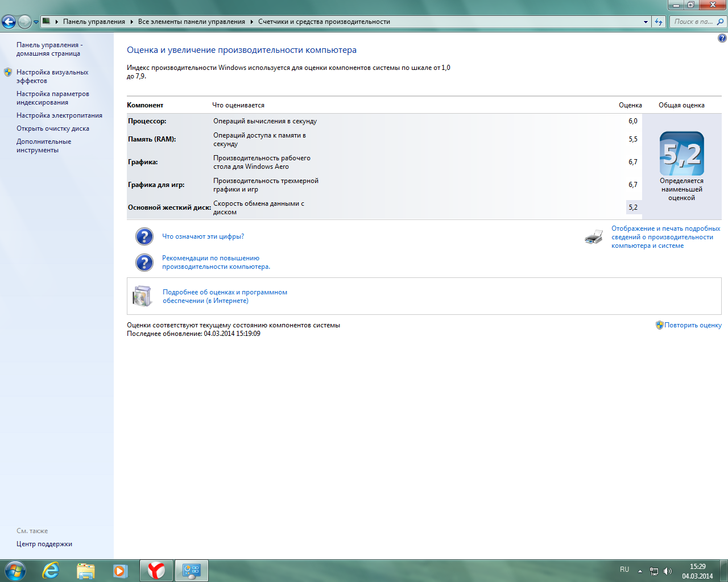Expand the root breadcrumb arrow before Панель управления
This screenshot has width=728, height=582.
[57, 22]
